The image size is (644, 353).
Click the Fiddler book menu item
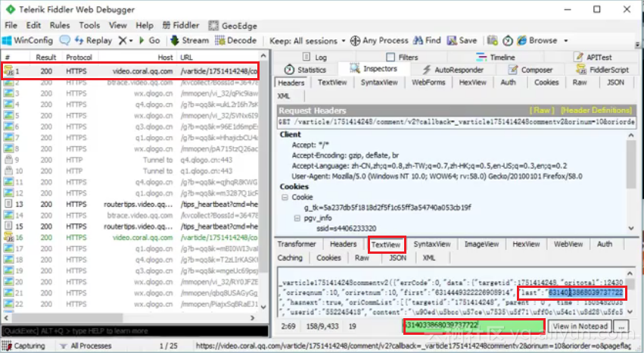click(x=181, y=26)
